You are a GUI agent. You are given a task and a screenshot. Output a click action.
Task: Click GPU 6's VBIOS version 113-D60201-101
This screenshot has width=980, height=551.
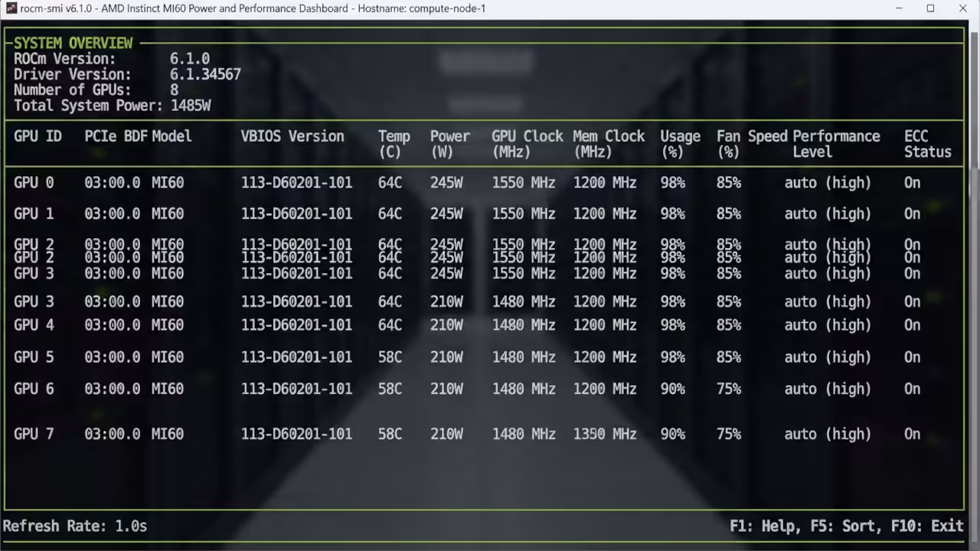tap(297, 389)
